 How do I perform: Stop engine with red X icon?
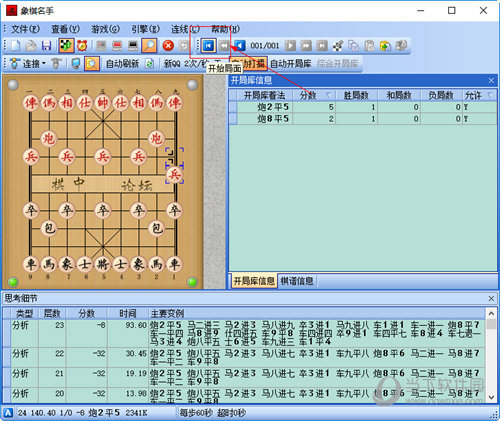click(x=168, y=46)
